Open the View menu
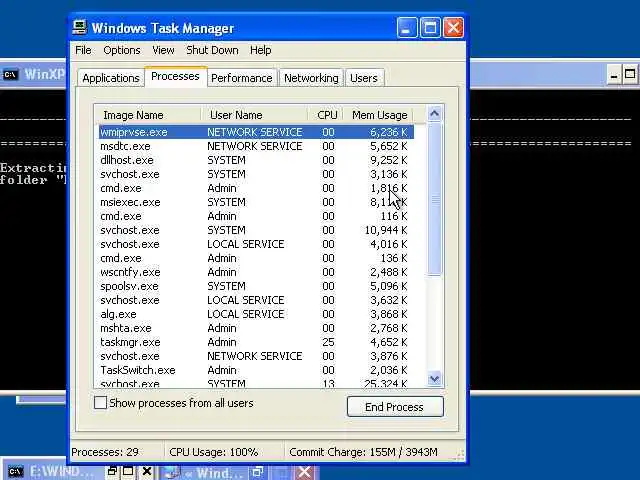640x480 pixels. (x=163, y=50)
